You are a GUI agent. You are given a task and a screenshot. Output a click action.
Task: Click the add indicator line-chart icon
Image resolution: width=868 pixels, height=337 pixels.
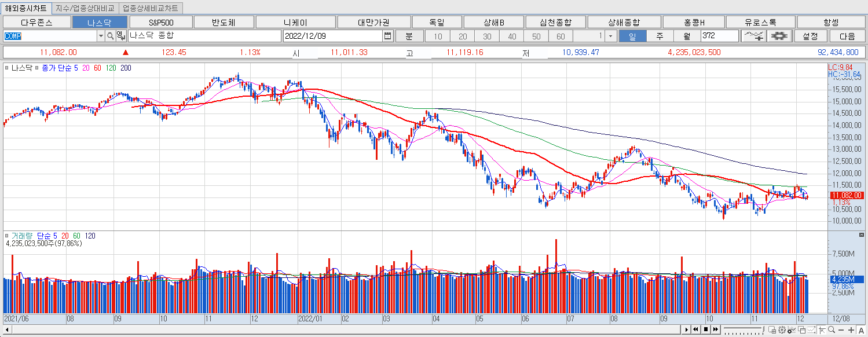tap(753, 36)
